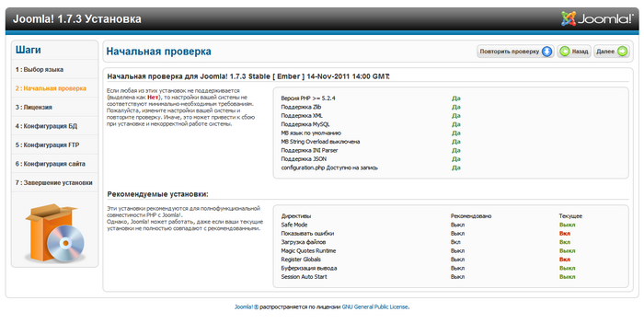Click the 'Буферизация вывода' directive label
Image resolution: width=644 pixels, height=335 pixels.
309,268
